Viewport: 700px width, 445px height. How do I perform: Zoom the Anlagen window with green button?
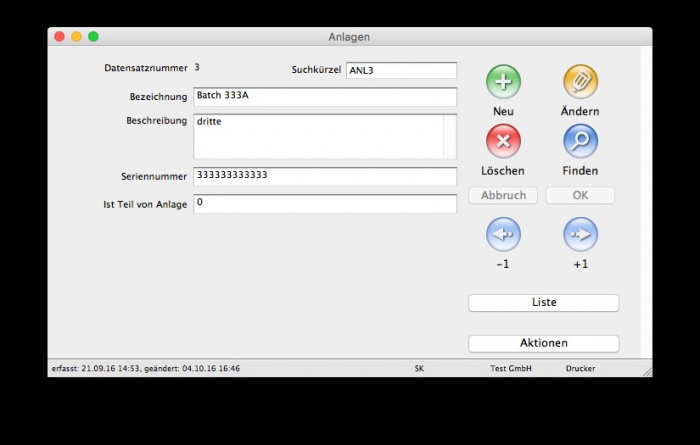pyautogui.click(x=93, y=37)
